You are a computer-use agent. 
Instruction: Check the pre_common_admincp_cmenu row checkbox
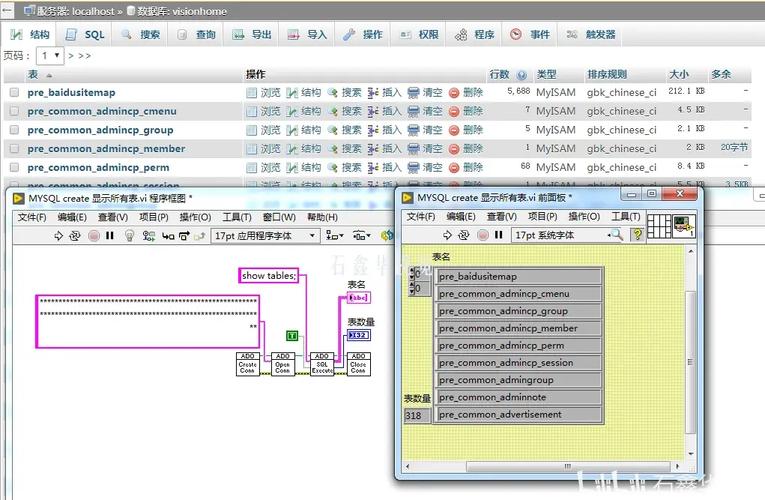point(14,111)
